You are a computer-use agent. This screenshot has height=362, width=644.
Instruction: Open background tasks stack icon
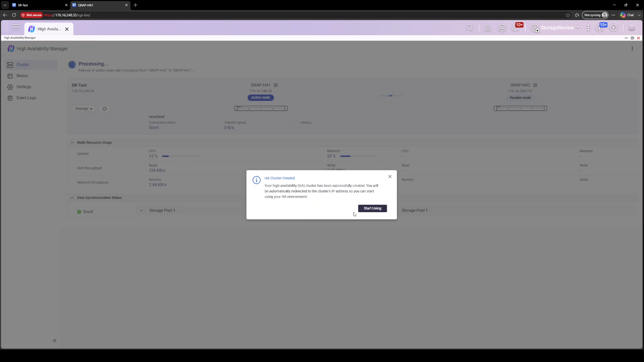point(488,28)
